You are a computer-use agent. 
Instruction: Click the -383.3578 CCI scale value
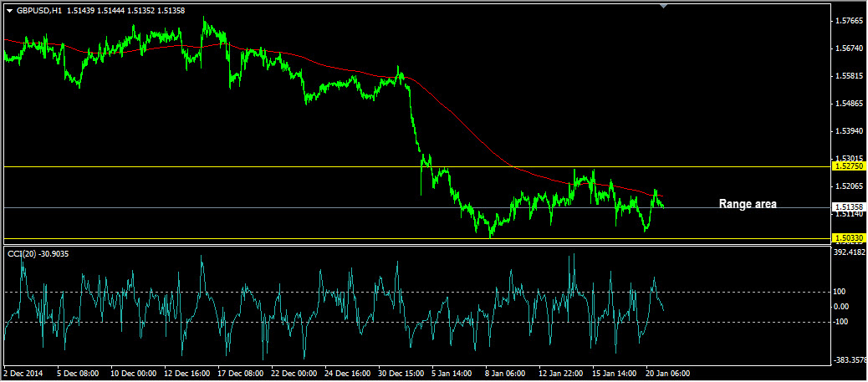click(x=851, y=360)
